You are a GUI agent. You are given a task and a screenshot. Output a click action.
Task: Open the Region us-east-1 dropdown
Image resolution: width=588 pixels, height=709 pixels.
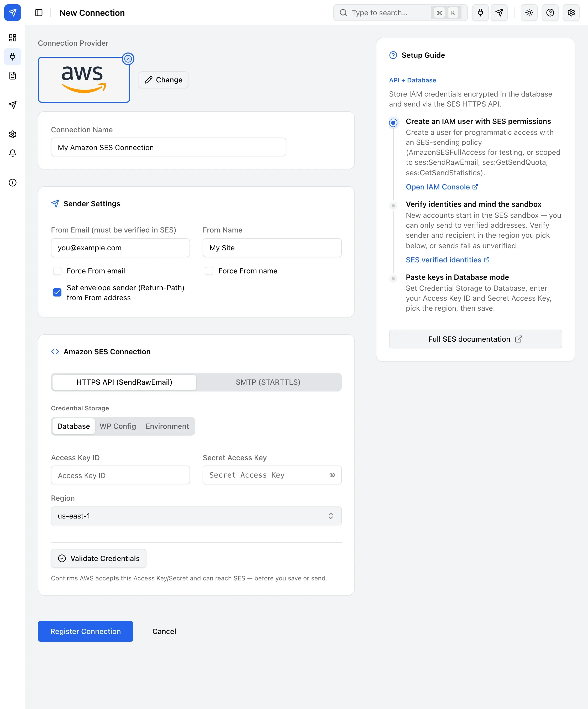(x=196, y=516)
